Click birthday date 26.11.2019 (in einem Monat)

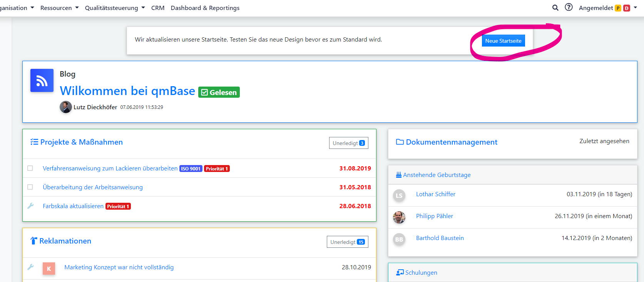[594, 216]
